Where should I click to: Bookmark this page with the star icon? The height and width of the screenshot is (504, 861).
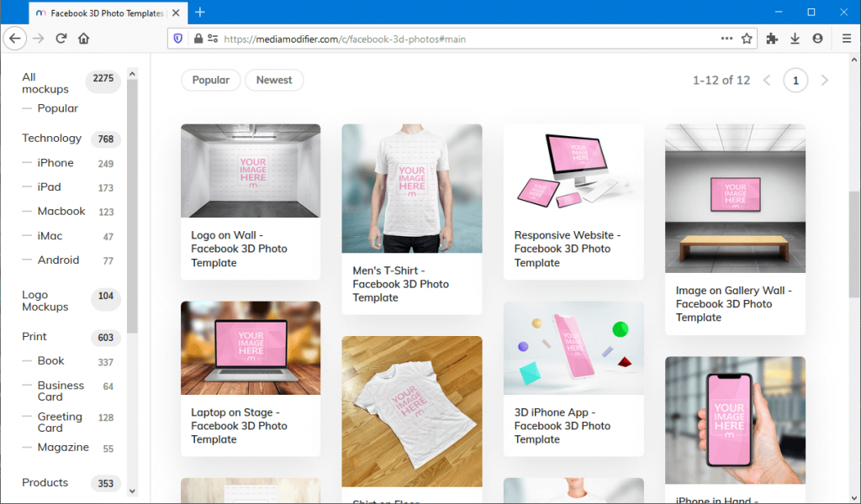pos(747,38)
